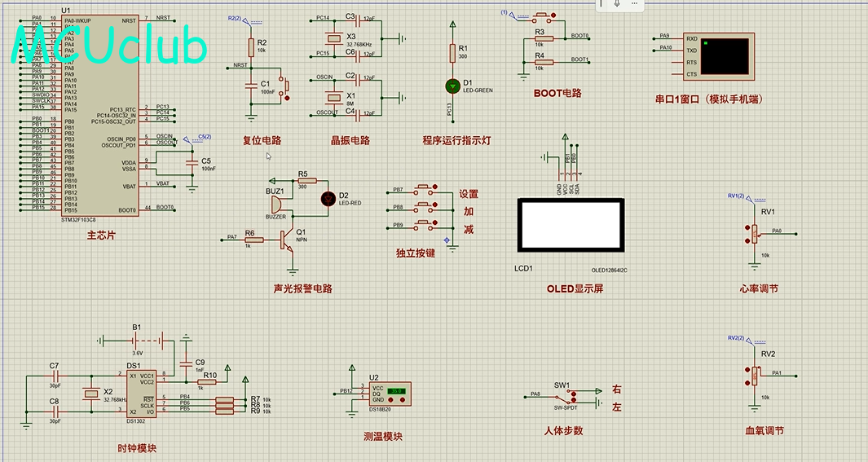The height and width of the screenshot is (462, 868).
Task: Select capacitor C4 12pF
Action: pos(359,115)
